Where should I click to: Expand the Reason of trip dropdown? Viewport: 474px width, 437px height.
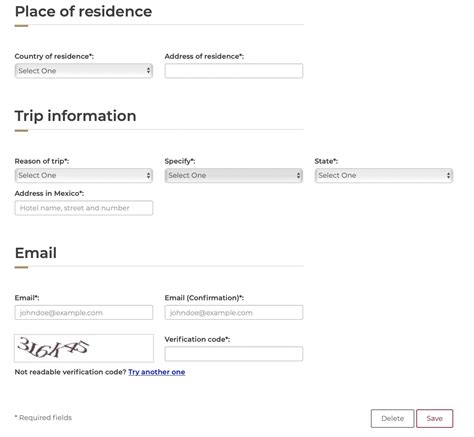point(84,175)
